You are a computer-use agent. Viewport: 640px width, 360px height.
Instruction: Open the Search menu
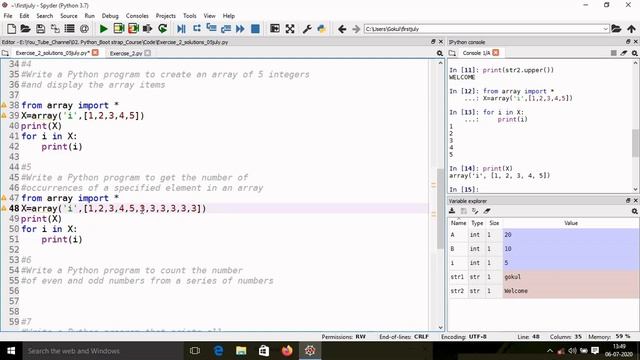44,16
